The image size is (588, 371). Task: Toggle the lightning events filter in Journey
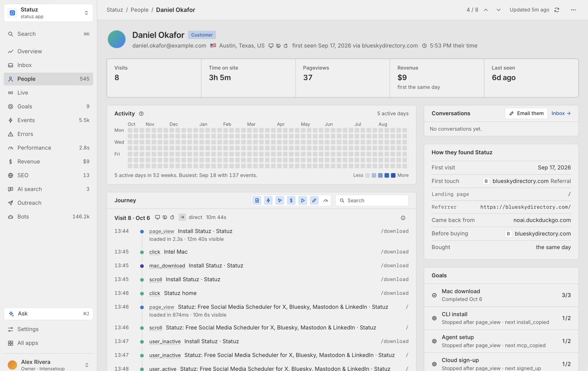[268, 200]
